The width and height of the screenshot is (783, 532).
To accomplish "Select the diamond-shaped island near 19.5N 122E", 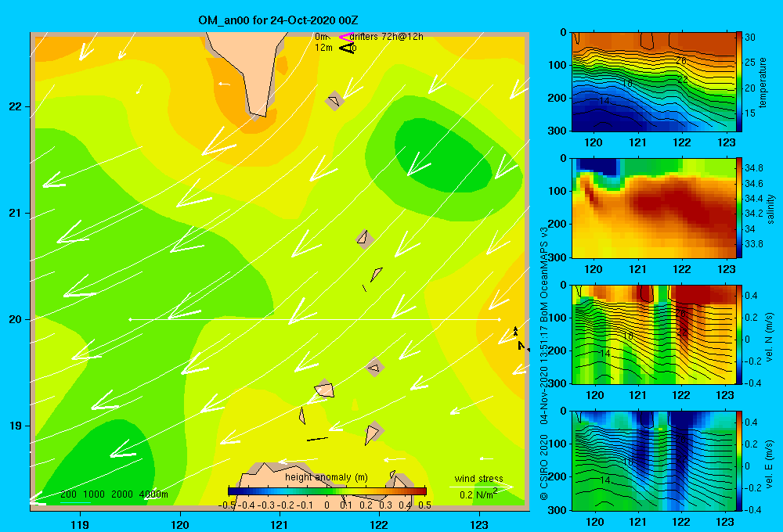I will [x=374, y=368].
